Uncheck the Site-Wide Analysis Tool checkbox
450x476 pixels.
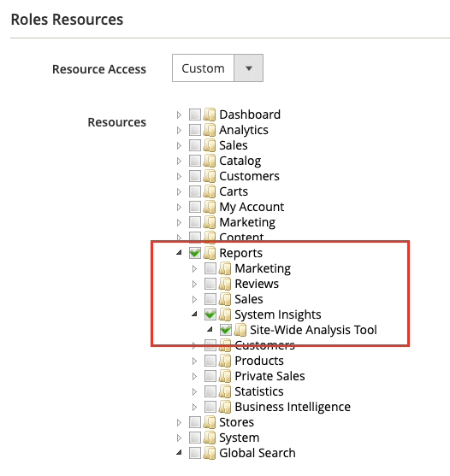(x=226, y=330)
